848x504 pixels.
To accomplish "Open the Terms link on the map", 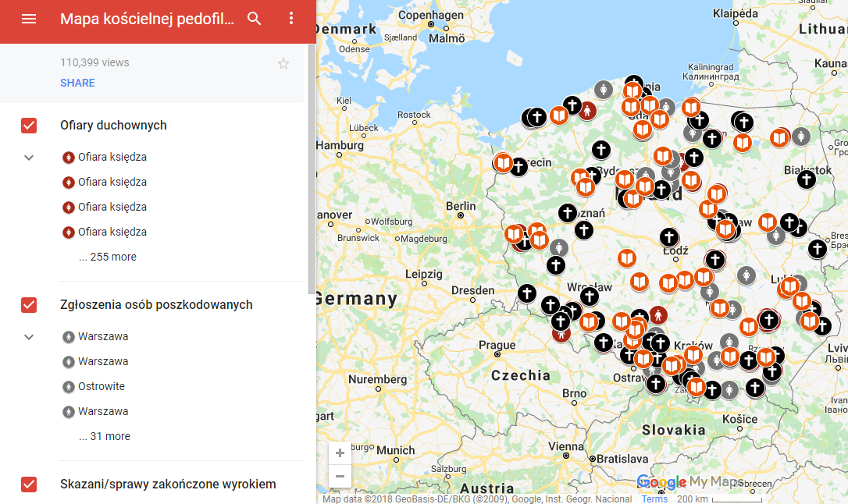I will (x=654, y=499).
